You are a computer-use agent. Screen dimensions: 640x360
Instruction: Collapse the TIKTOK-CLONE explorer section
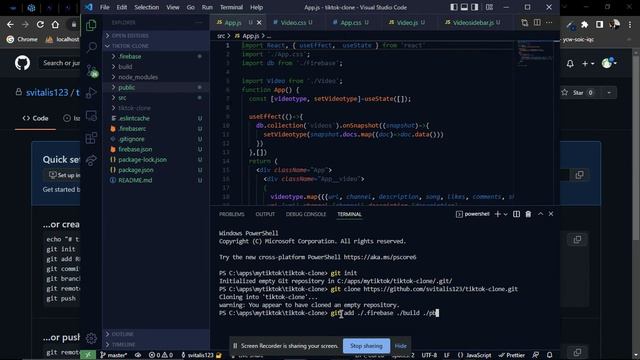tap(156, 46)
